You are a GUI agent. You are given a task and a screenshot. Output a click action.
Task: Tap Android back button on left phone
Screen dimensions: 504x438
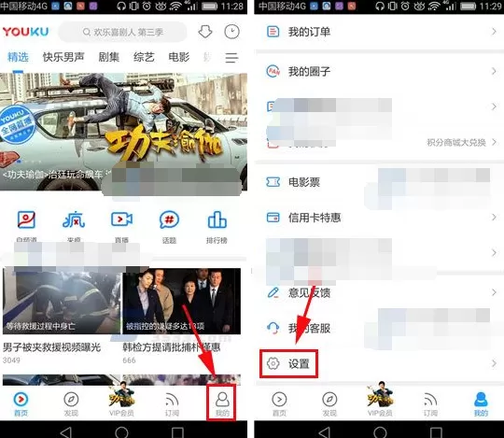[66, 431]
